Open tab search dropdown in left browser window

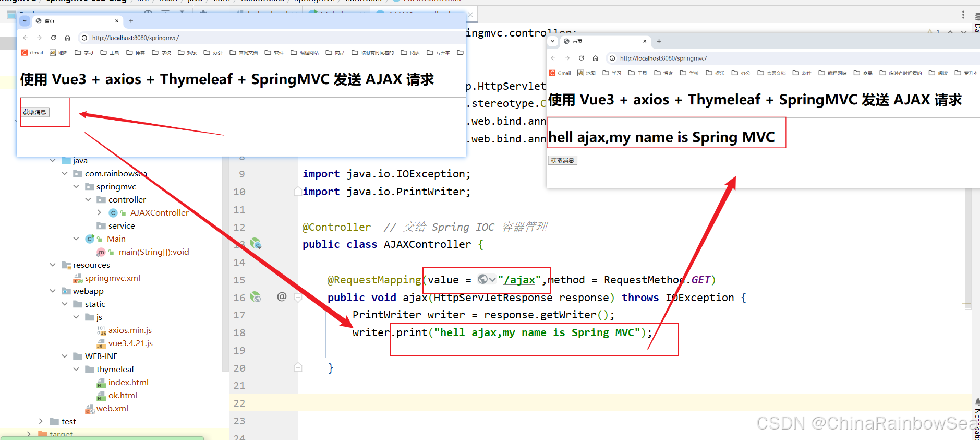25,21
